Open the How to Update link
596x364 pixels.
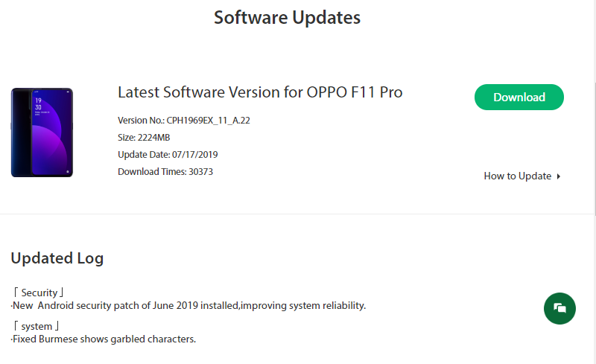517,176
